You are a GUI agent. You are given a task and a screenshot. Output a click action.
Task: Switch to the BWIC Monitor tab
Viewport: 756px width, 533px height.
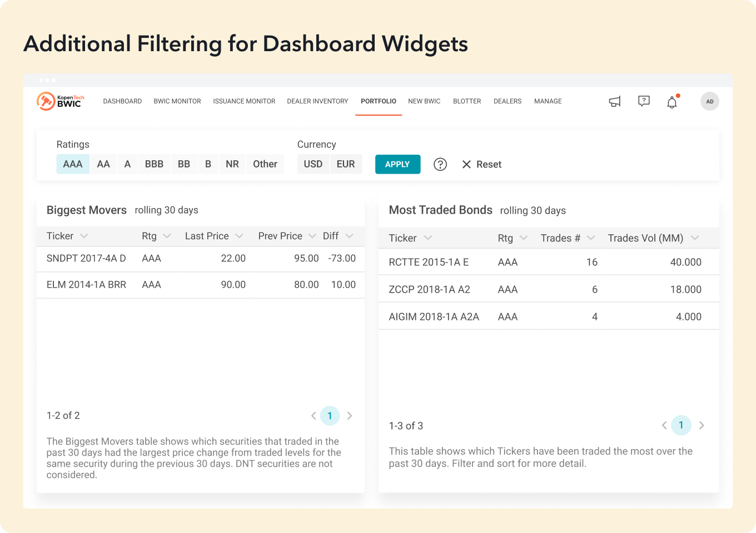[177, 101]
